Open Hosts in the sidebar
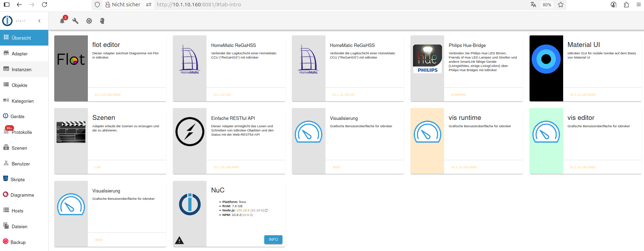This screenshot has width=644, height=251. [24, 211]
